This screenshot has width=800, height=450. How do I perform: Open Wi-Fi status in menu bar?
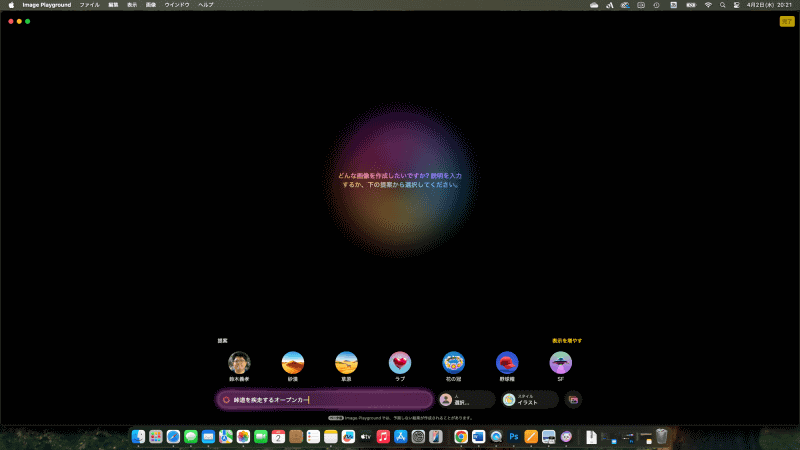tap(708, 5)
